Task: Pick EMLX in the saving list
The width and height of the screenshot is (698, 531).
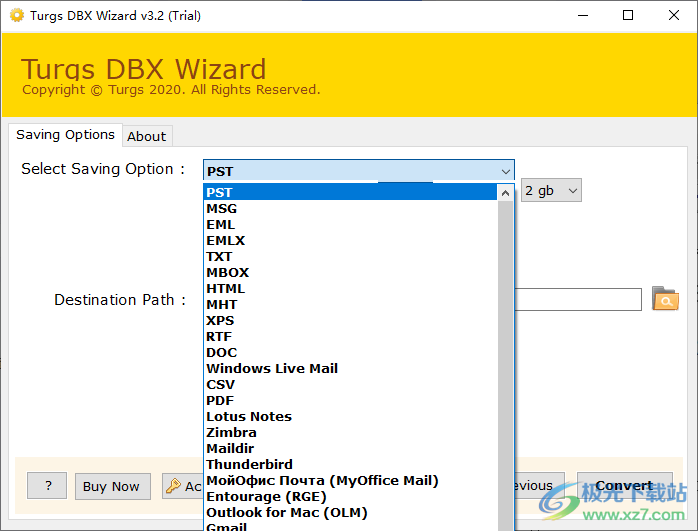Action: (x=350, y=240)
